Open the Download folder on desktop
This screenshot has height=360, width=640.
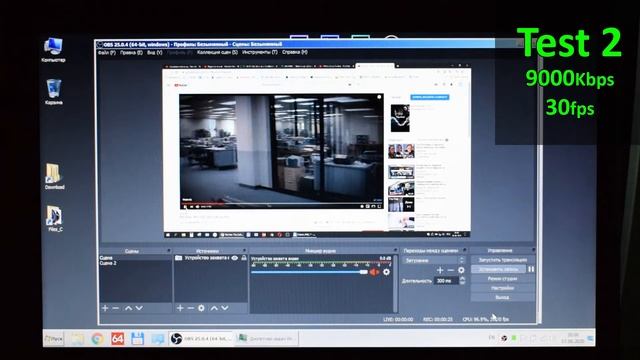click(54, 176)
